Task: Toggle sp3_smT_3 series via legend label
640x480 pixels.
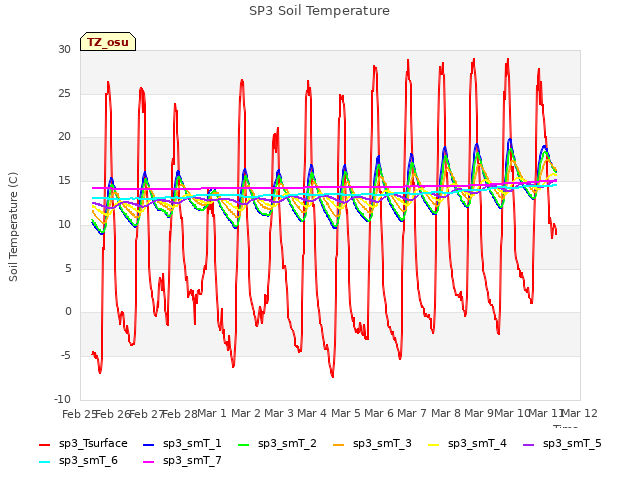Action: [x=382, y=444]
